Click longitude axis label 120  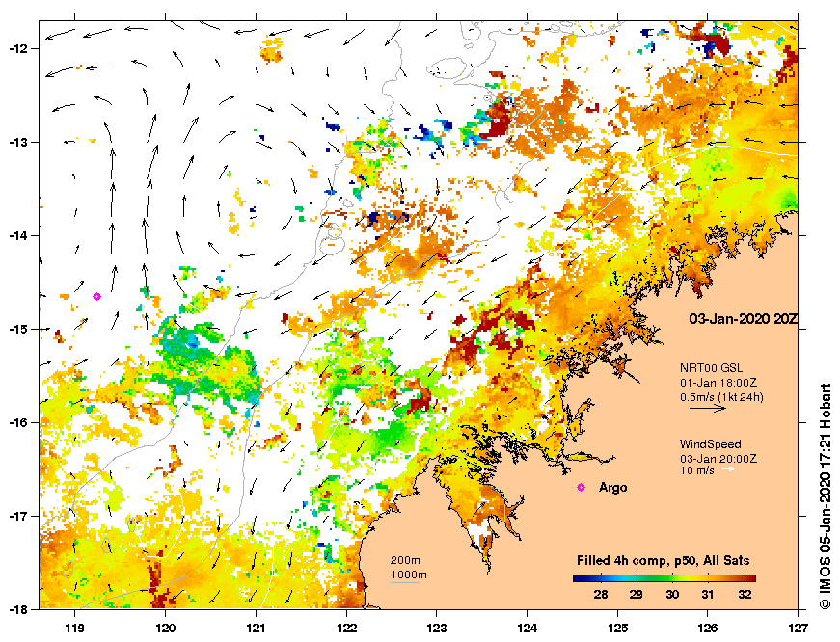click(x=165, y=628)
